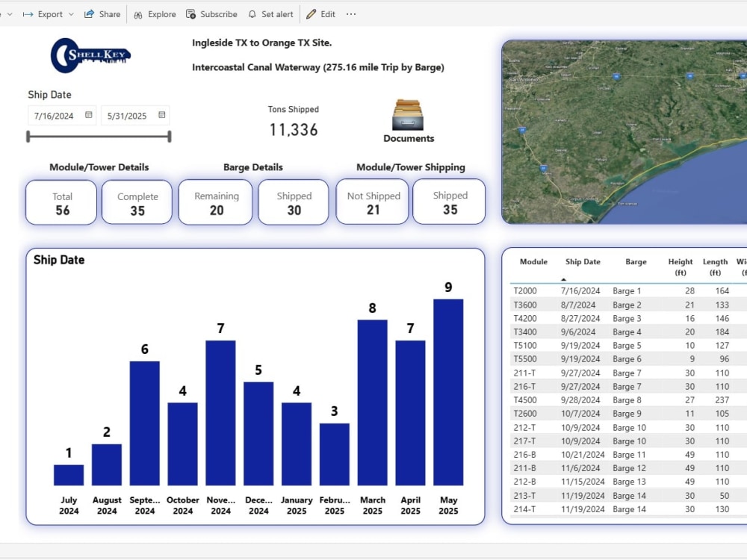Open Explore with binoculars icon
The height and width of the screenshot is (560, 747).
pyautogui.click(x=155, y=14)
